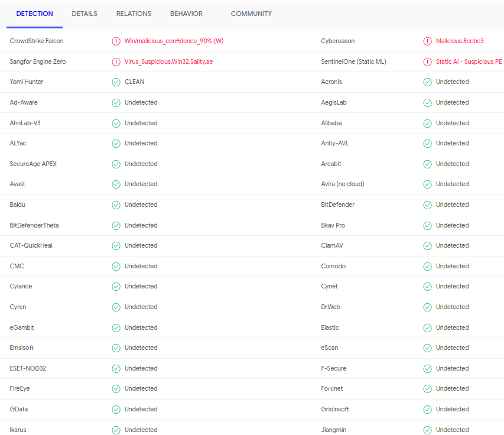Click the green check icon for Comodo

(427, 266)
